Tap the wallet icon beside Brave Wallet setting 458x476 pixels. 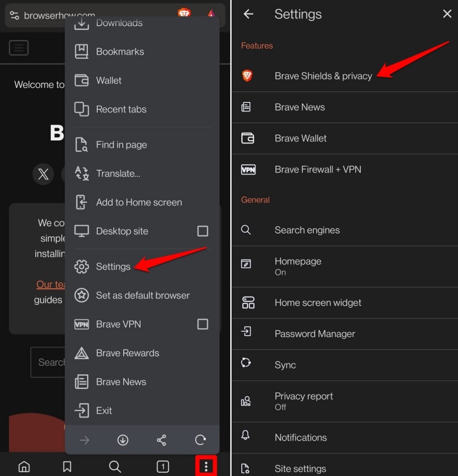(247, 138)
